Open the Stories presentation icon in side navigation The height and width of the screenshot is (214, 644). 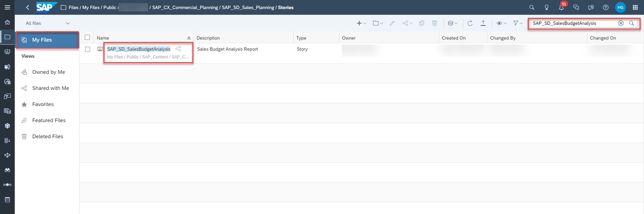(x=7, y=52)
